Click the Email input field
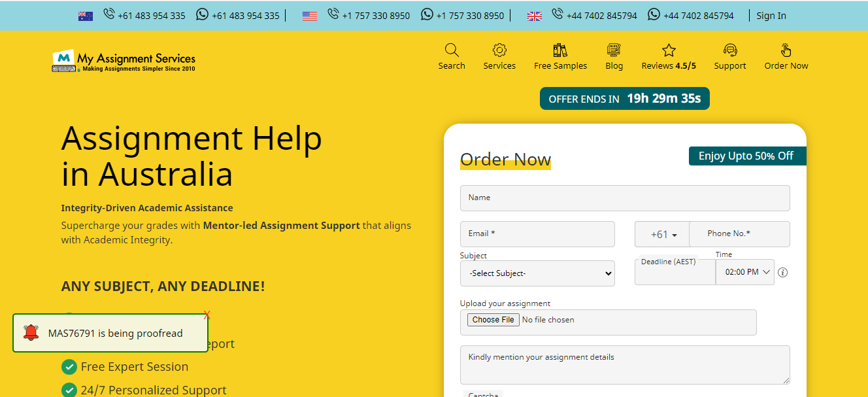Screen dimensions: 868x397 [x=537, y=234]
